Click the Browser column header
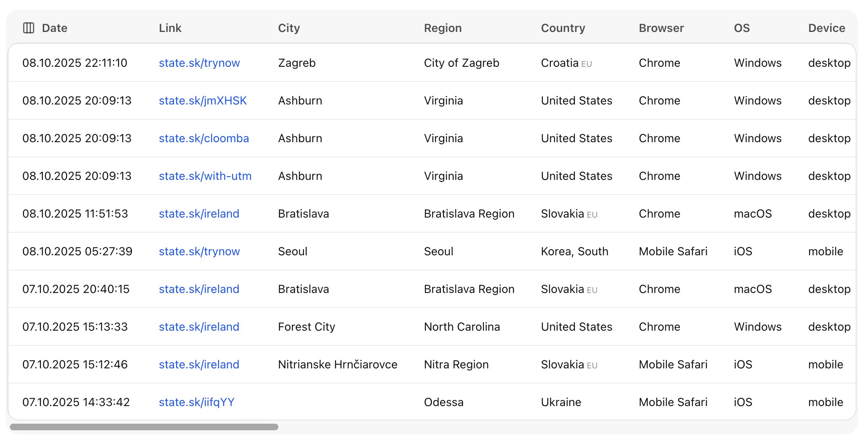This screenshot has width=868, height=445. pyautogui.click(x=661, y=28)
